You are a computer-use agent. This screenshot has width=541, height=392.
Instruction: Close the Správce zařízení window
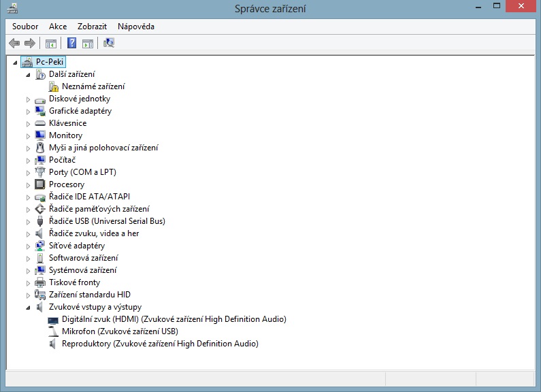(x=521, y=6)
